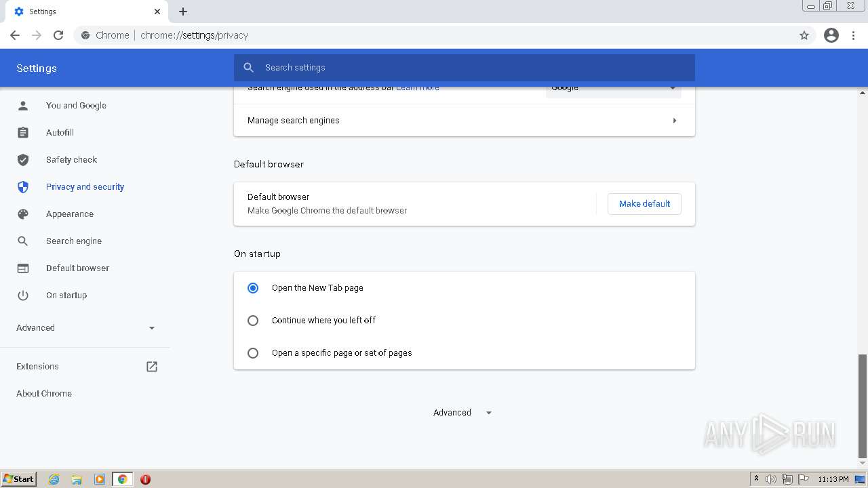Open the On startup sidebar item
This screenshot has width=868, height=488.
click(66, 296)
